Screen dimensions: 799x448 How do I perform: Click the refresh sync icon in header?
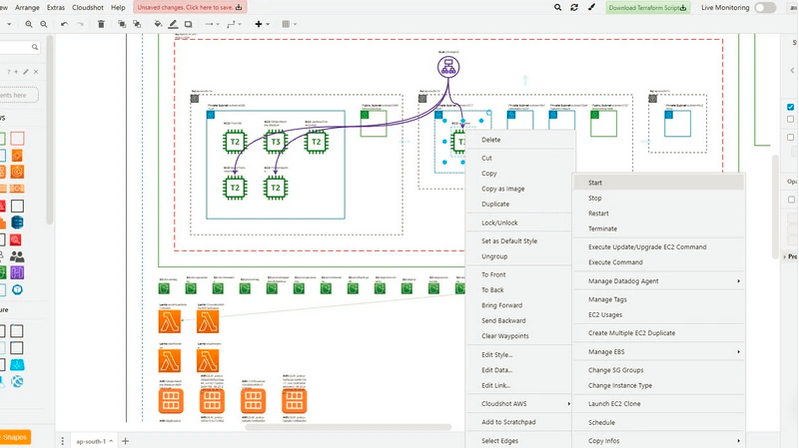(x=574, y=7)
